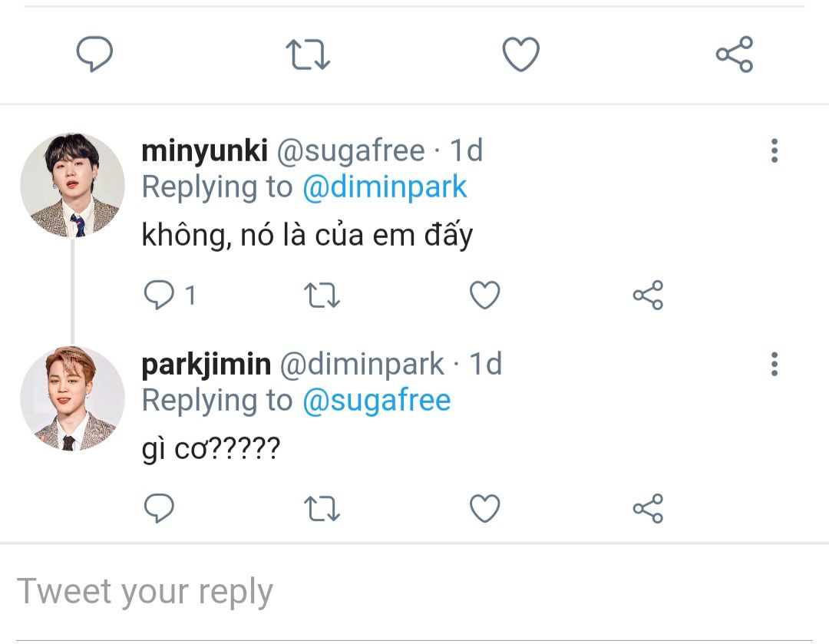Reply to parkjimin's tweet
Screen dimensions: 829x644
coord(160,508)
